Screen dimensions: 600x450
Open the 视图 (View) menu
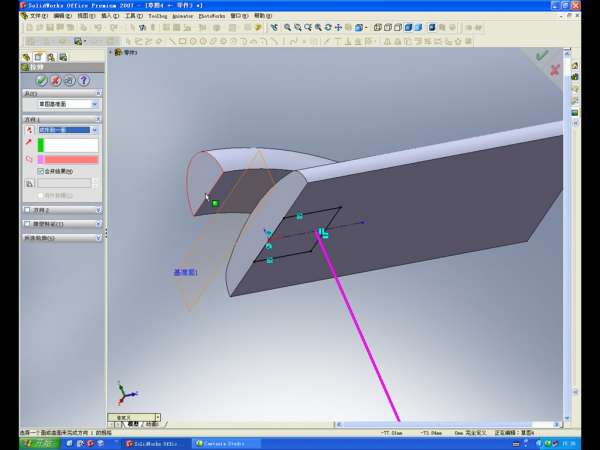(86, 16)
